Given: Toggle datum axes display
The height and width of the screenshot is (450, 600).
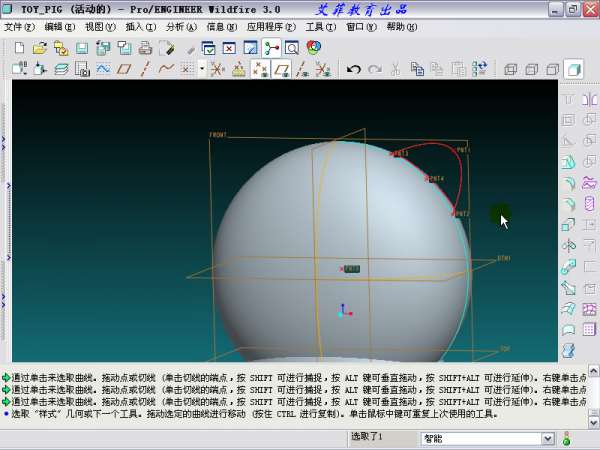Looking at the screenshot, I should [303, 69].
